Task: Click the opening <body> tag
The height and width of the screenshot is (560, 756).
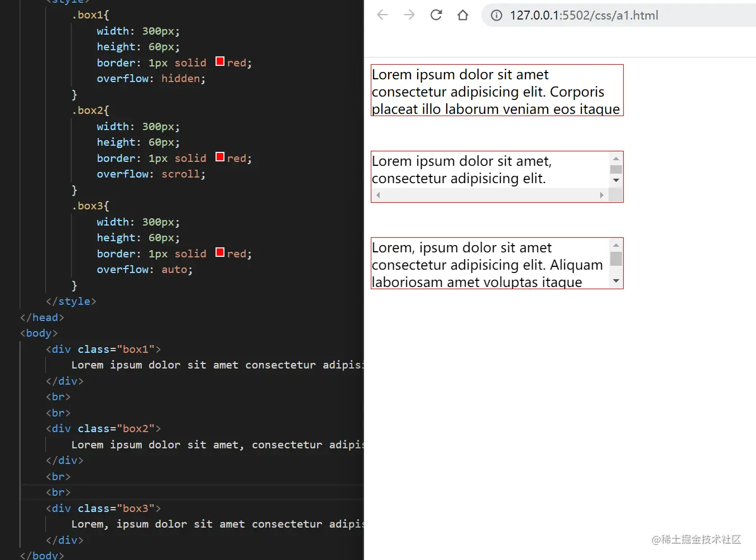Action: [x=39, y=333]
